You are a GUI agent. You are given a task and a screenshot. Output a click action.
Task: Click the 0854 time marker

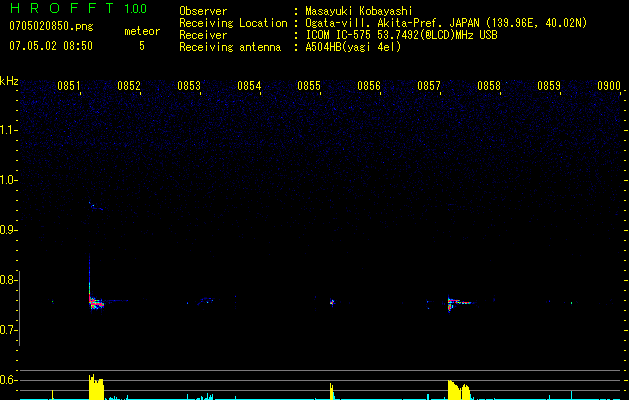(249, 86)
